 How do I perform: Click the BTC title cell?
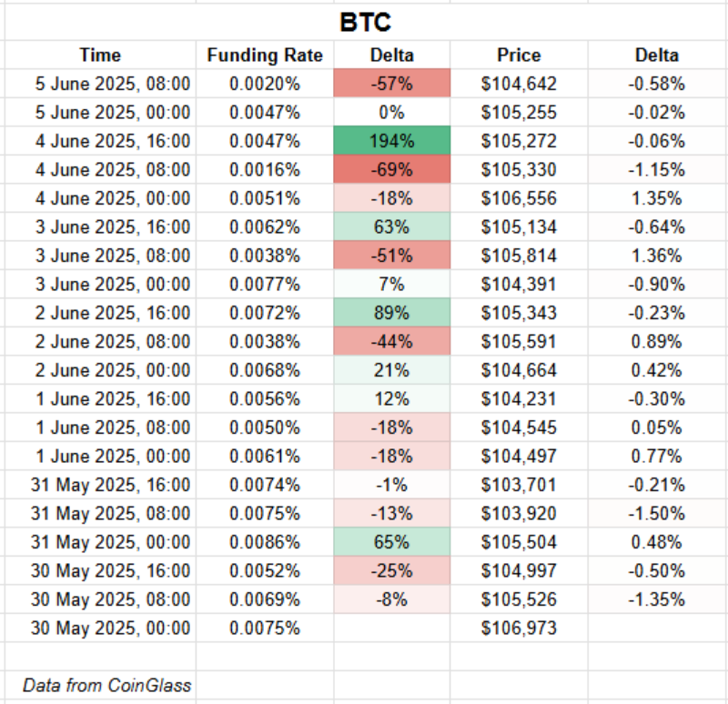click(x=366, y=22)
